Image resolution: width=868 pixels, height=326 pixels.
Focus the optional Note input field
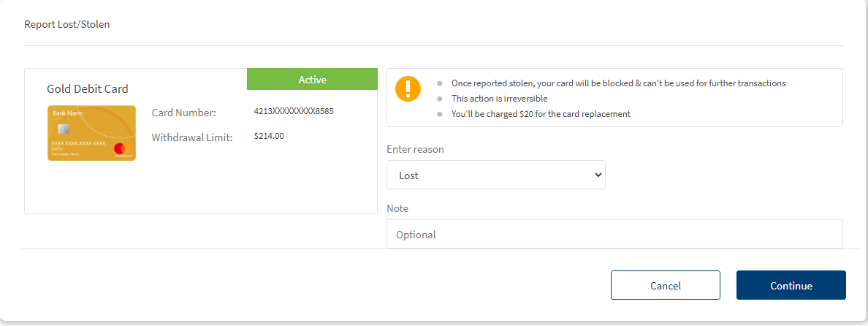[x=614, y=235]
